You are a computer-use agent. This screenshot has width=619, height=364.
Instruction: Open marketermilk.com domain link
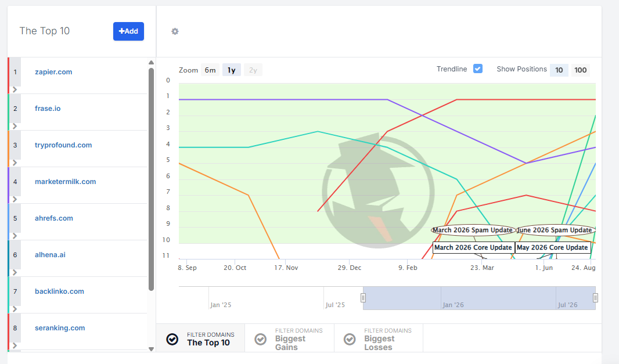tap(65, 182)
